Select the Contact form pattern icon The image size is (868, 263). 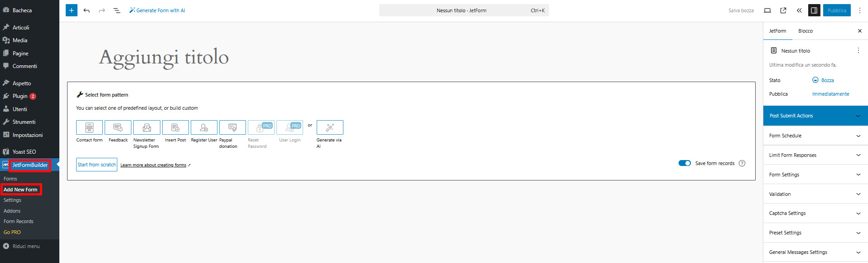(89, 127)
